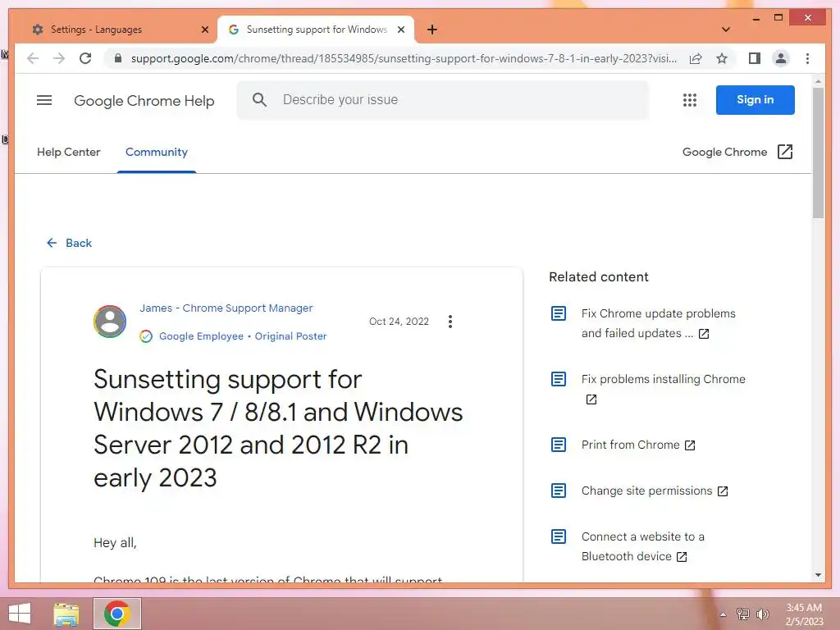
Task: Open Chrome three-dot menu
Action: click(x=807, y=58)
